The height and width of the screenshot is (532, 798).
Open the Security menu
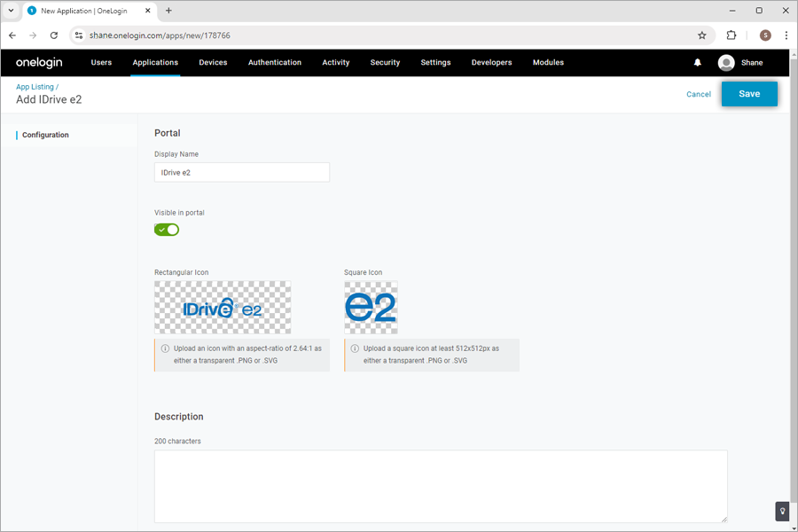tap(386, 63)
